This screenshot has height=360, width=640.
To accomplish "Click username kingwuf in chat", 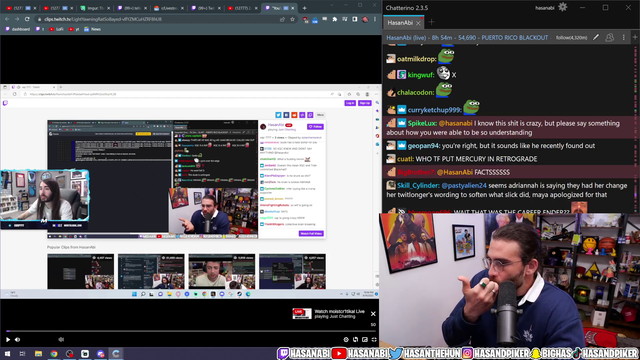I will tap(421, 75).
